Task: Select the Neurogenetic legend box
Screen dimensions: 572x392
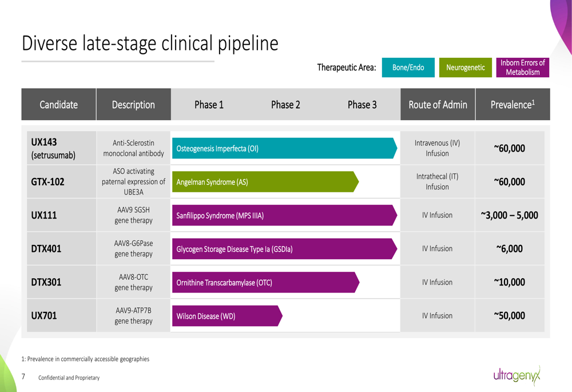Action: (466, 68)
